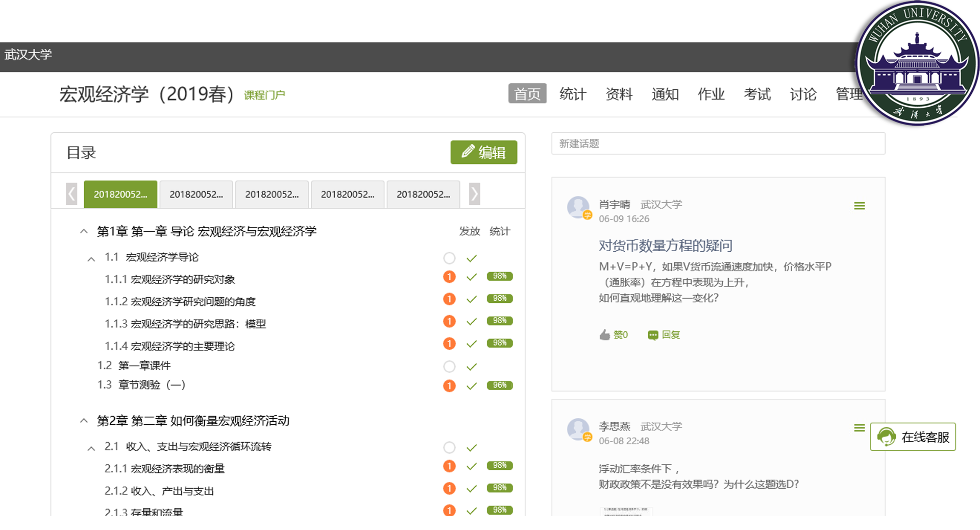980x530 pixels.
Task: Click the edit pencil icon on 编辑 button
Action: pyautogui.click(x=468, y=152)
